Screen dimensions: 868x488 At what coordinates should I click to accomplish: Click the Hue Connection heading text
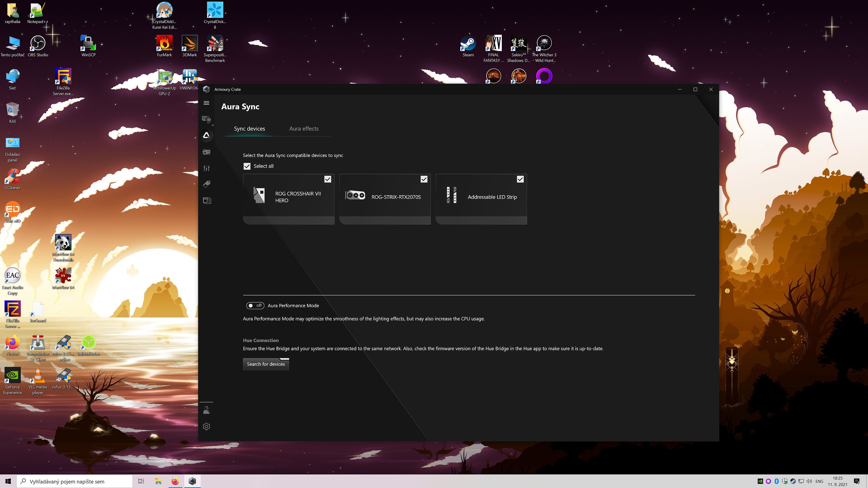tap(261, 341)
